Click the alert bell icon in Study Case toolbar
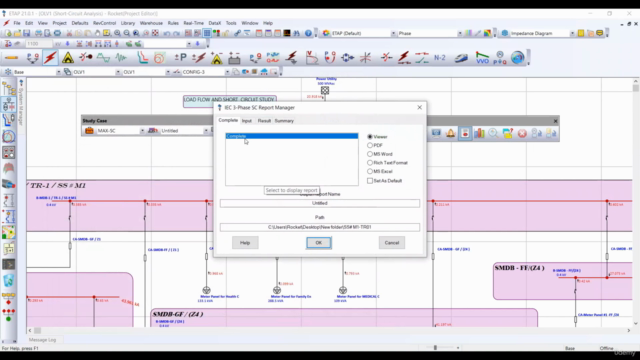Screen dimensions: 640x360 point(451,133)
